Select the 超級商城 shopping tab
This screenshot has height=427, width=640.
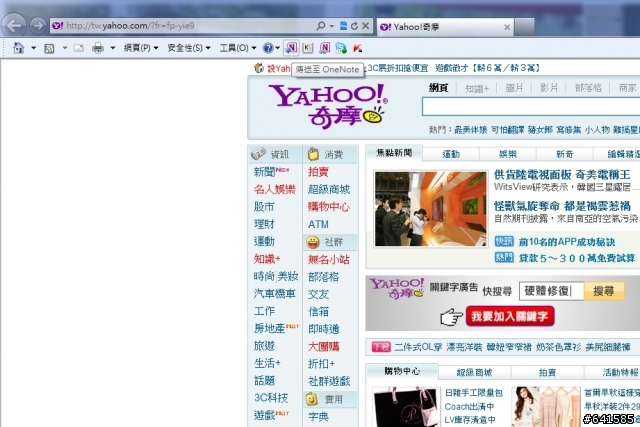[x=474, y=372]
